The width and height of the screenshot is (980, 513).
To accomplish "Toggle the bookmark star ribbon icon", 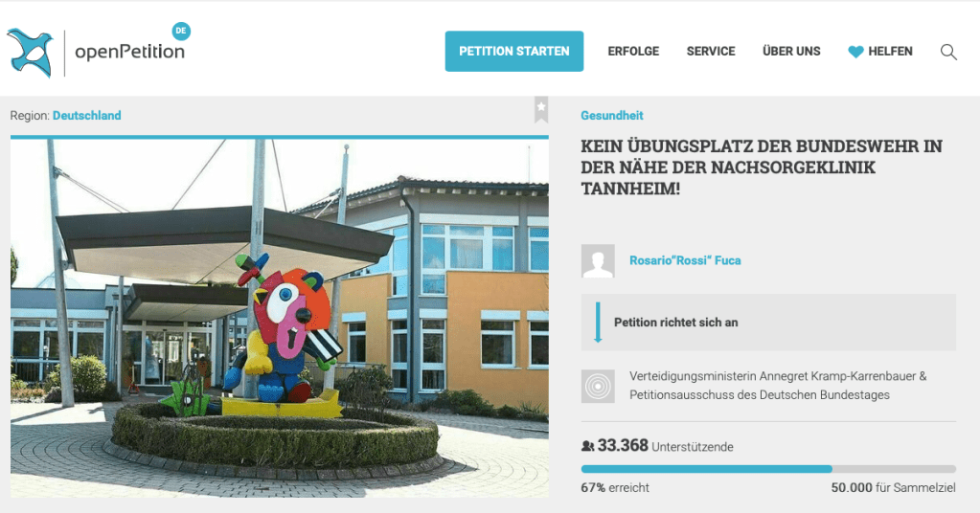I will (541, 109).
